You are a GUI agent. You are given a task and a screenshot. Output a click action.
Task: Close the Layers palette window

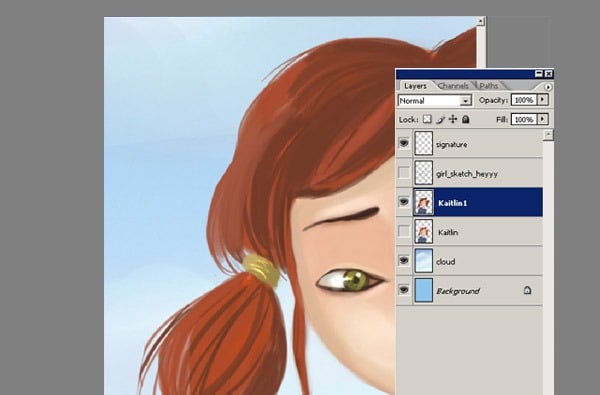(x=549, y=73)
